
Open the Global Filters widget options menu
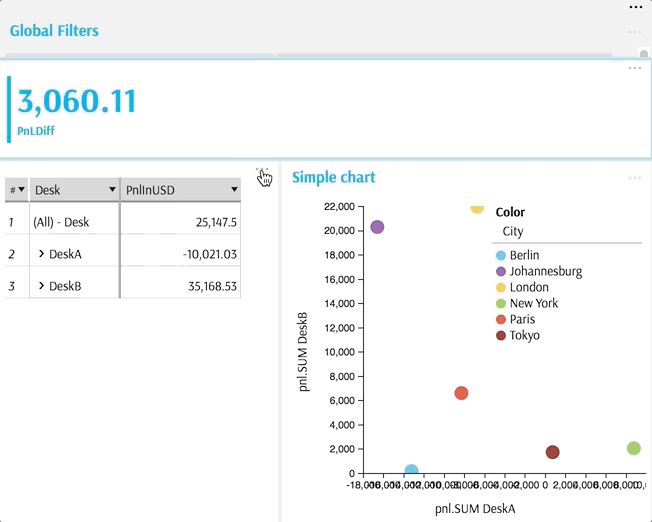point(635,32)
